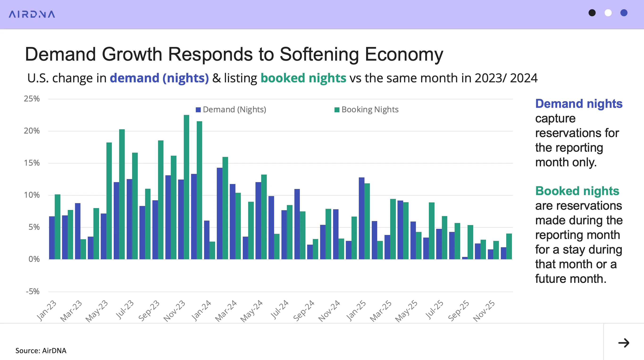Click the Mar-23 x-axis label
The width and height of the screenshot is (644, 360).
tap(71, 311)
